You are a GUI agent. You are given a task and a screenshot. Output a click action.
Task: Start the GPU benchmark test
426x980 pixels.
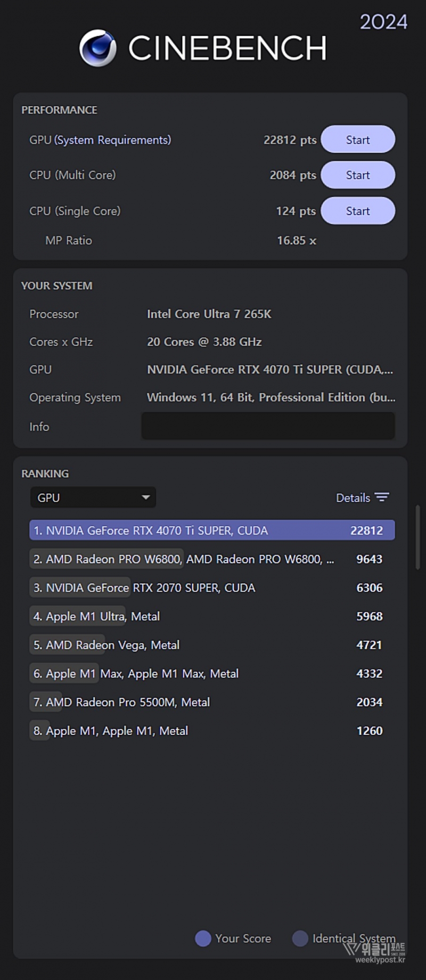[x=358, y=140]
